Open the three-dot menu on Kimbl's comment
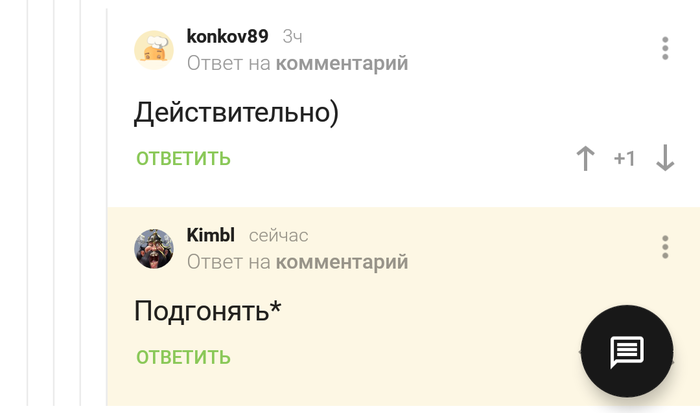Viewport: 700px width, 413px height. click(665, 247)
